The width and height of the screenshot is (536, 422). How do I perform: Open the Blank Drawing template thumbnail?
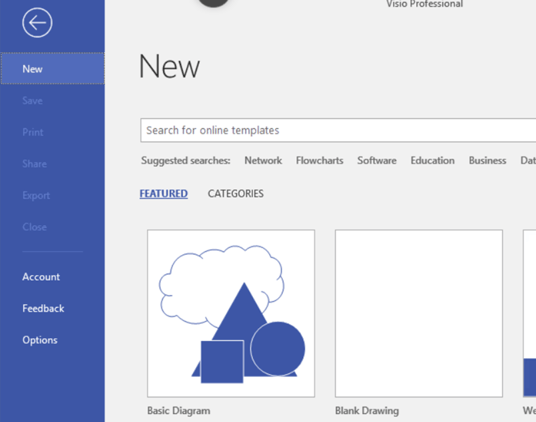419,313
